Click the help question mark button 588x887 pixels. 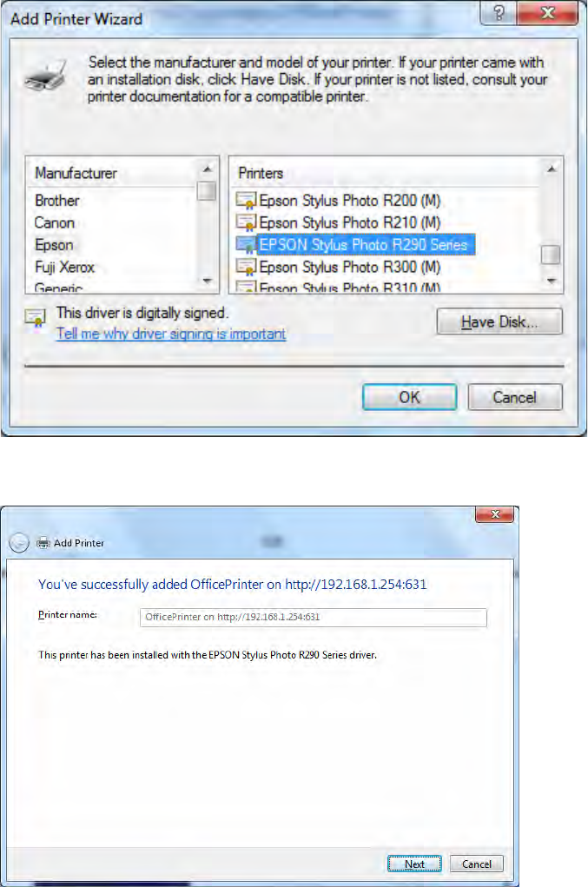[x=498, y=13]
